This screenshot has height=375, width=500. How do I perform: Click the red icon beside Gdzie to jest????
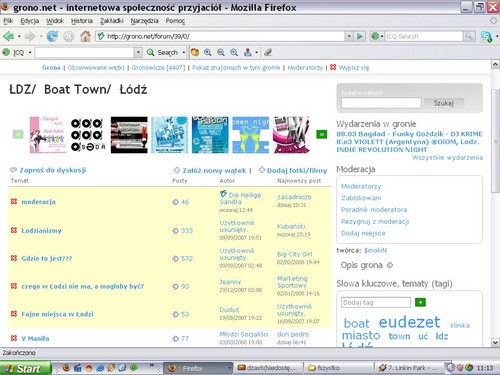14,258
